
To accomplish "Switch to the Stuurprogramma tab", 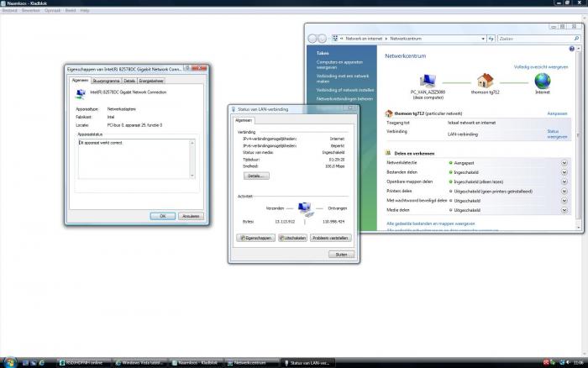I will [106, 81].
